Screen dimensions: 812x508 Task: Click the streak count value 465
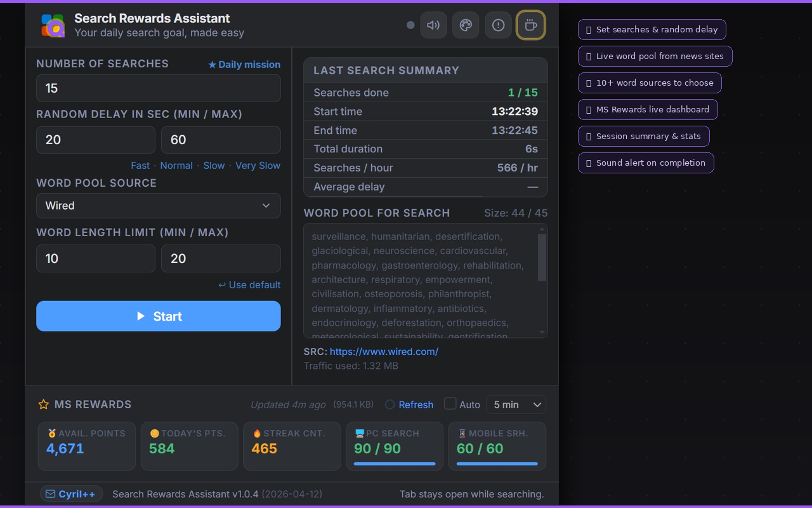265,448
